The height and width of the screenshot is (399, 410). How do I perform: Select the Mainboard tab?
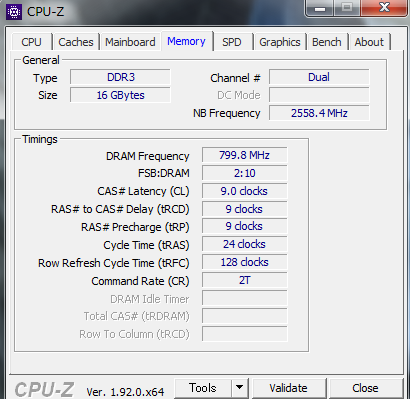click(130, 42)
